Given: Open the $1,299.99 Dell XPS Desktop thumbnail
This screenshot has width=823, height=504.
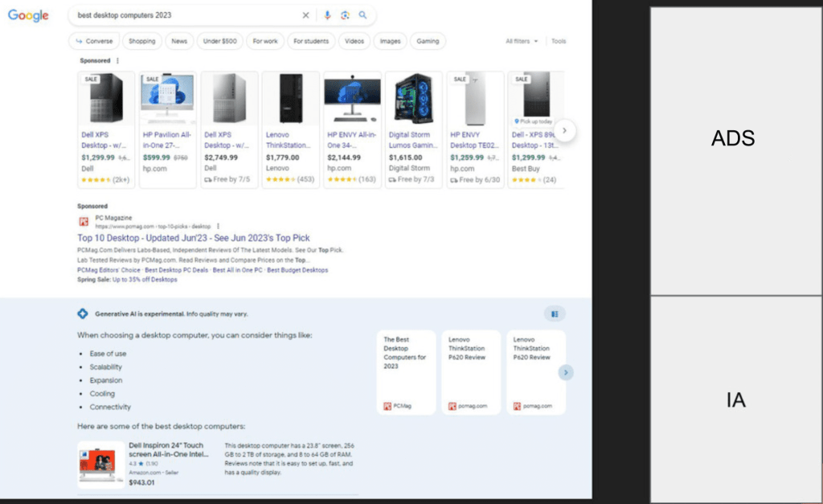Looking at the screenshot, I should pos(106,98).
